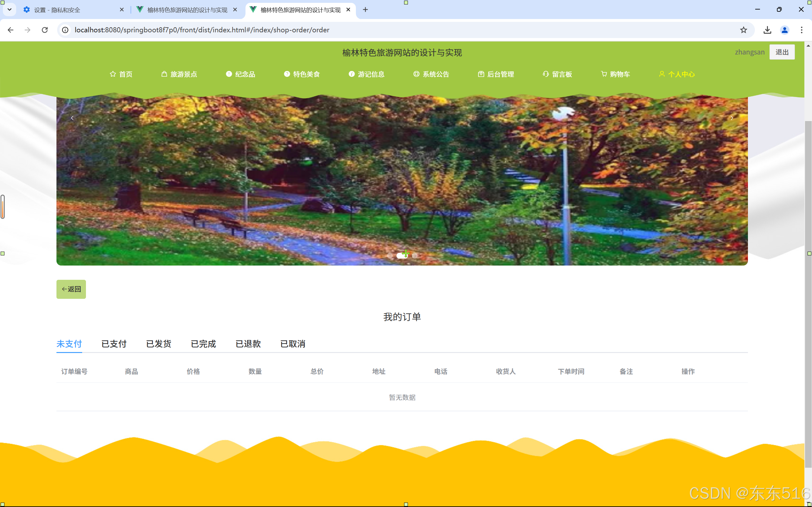Click the headset icon beside 留言板
This screenshot has height=507, width=812.
click(546, 74)
